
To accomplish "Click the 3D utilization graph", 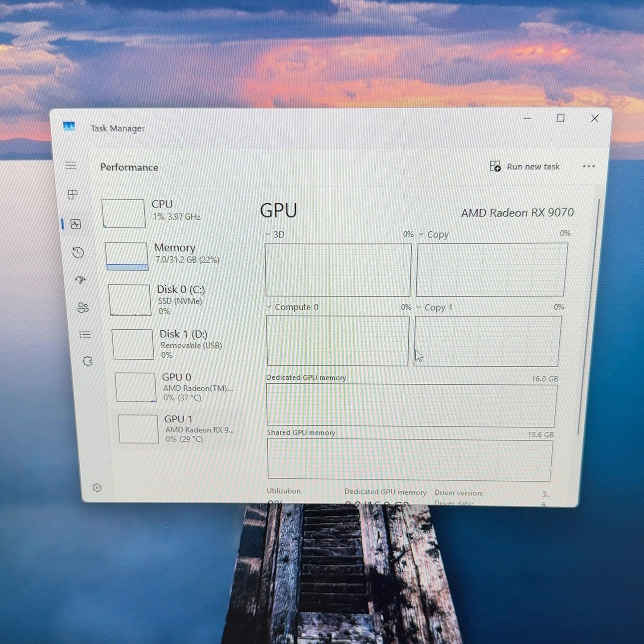I will 338,270.
